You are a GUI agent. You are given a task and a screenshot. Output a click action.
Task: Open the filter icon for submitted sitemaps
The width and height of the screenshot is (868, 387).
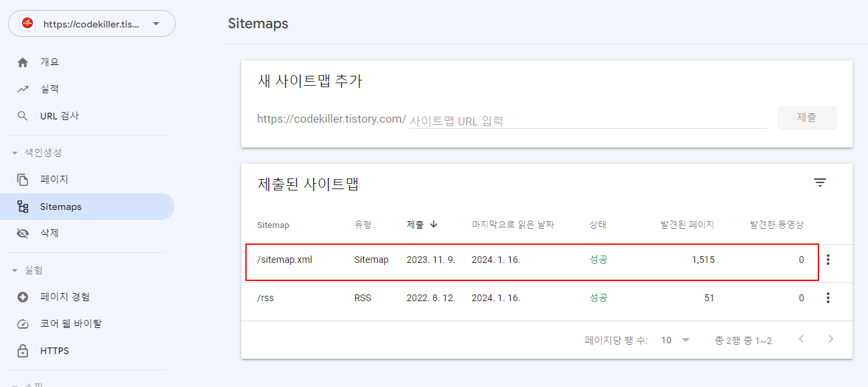click(820, 182)
